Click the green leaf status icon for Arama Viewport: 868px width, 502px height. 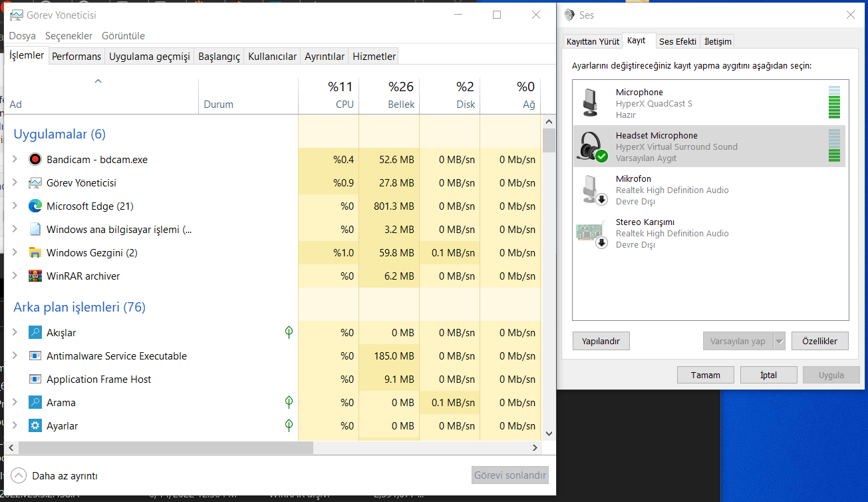(289, 401)
